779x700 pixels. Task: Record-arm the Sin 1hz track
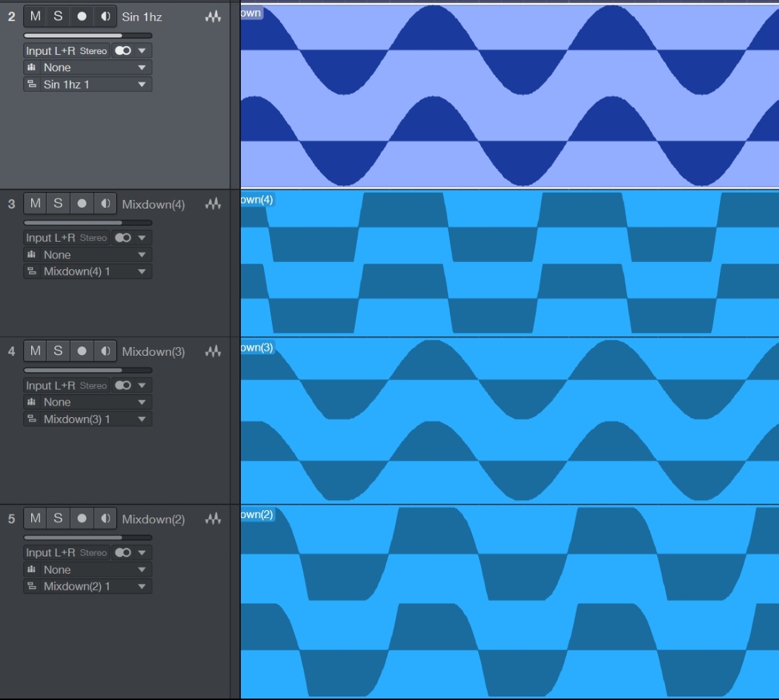[82, 16]
